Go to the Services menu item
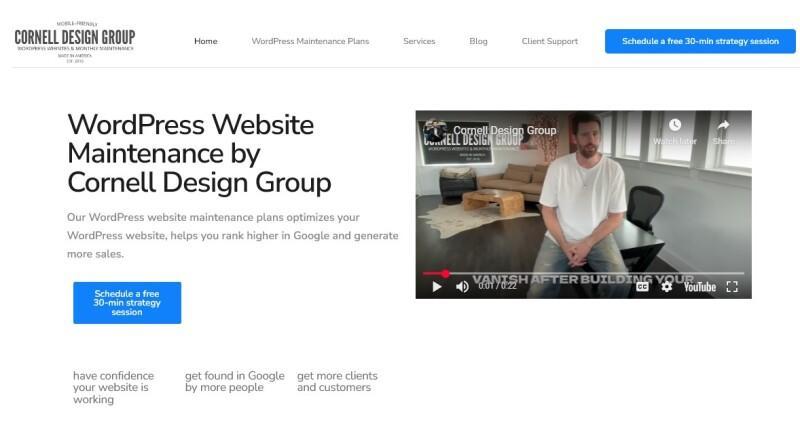800x433 pixels. coord(419,41)
